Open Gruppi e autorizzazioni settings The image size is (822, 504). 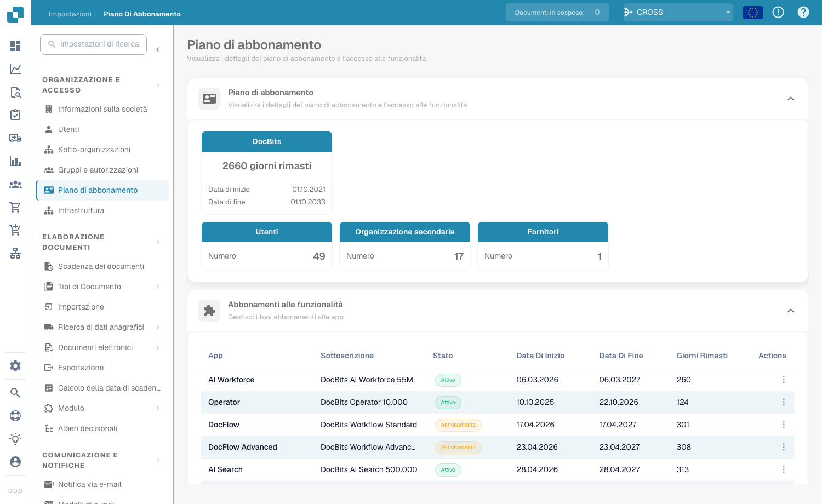coord(102,170)
